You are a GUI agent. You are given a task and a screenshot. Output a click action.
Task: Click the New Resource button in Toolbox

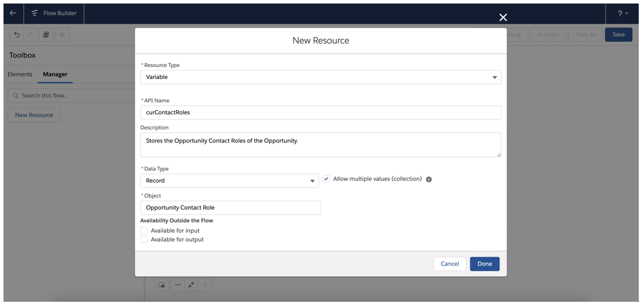34,115
